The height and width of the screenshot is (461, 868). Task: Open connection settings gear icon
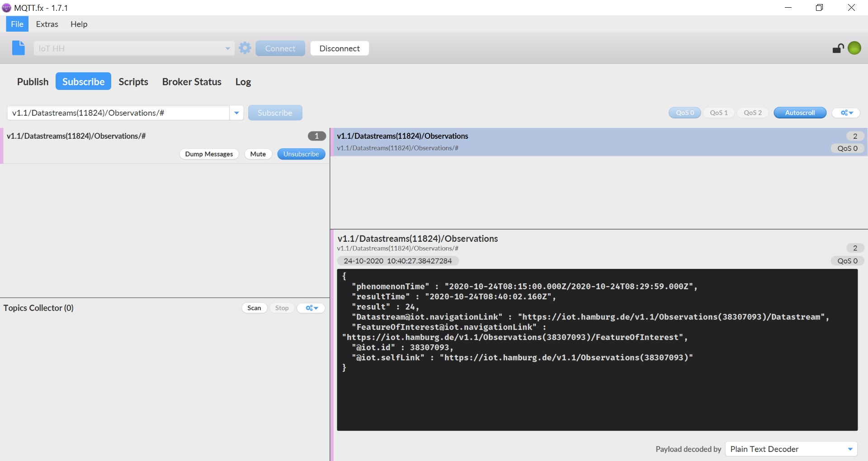click(x=245, y=48)
